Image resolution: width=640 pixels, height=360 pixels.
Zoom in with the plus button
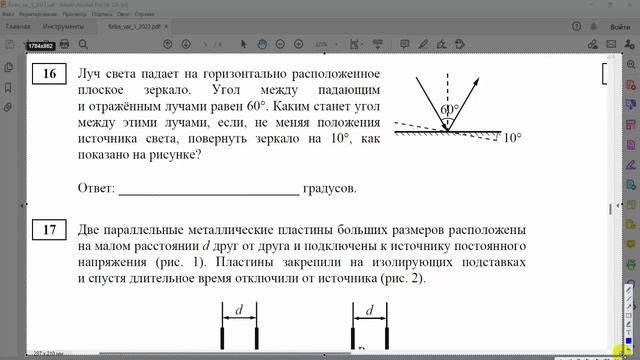click(298, 44)
